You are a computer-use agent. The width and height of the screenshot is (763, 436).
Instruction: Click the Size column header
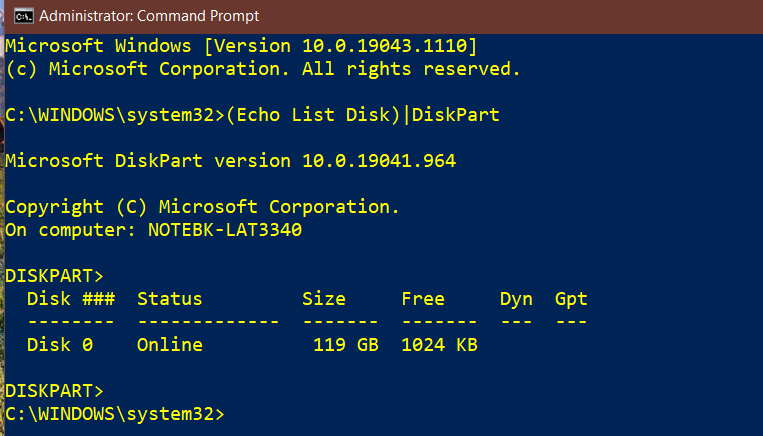pyautogui.click(x=324, y=299)
